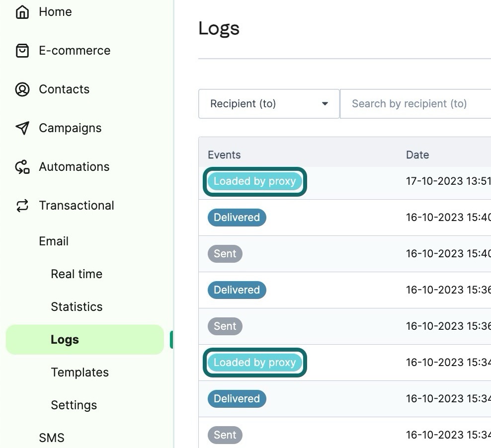Select the Transactional circular arrows icon

coord(22,205)
